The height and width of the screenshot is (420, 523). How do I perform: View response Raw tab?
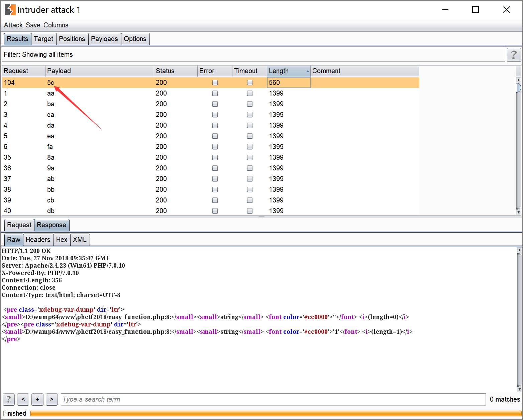(14, 240)
